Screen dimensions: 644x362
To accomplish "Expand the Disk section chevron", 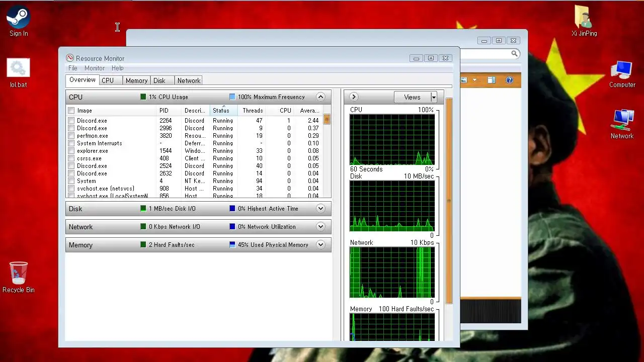I will click(320, 208).
